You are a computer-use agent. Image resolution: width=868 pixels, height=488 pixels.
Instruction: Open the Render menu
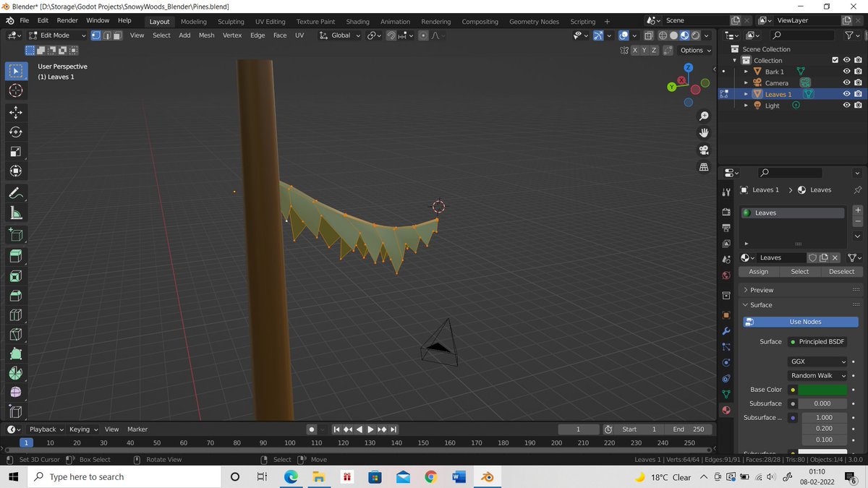pyautogui.click(x=67, y=20)
